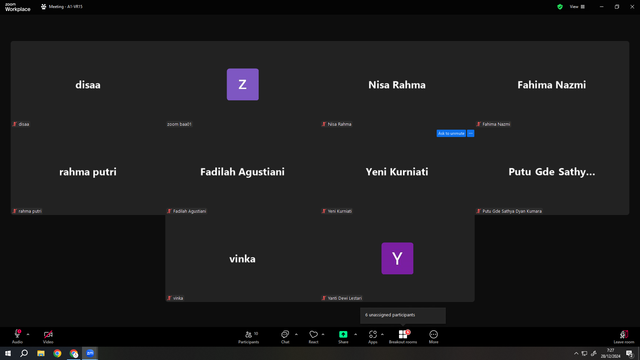Click muted mic icon on Fahima Nazmi label
Viewport: 640px width, 360px height.
point(479,124)
